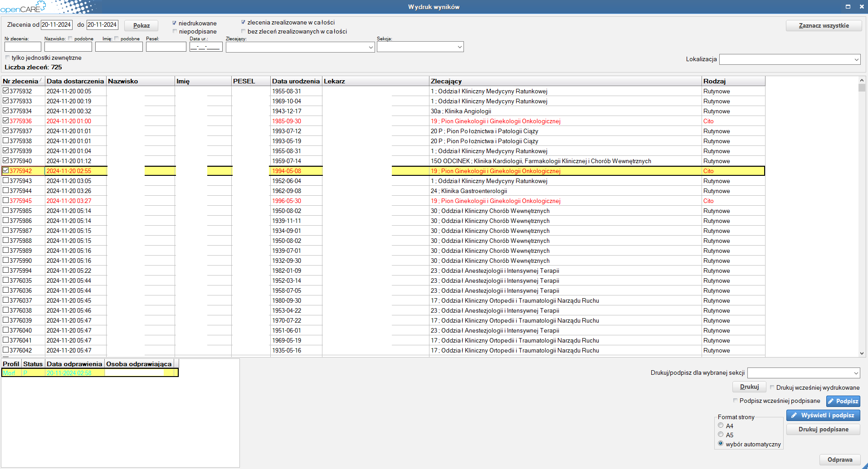868x469 pixels.
Task: Click the Pesel input field
Action: 166,47
